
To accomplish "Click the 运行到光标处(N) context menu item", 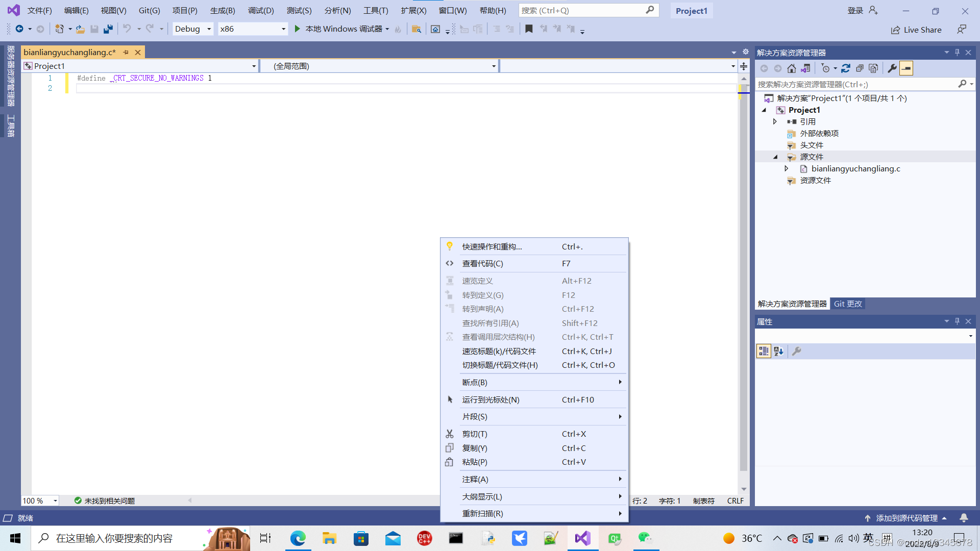I will (x=490, y=399).
